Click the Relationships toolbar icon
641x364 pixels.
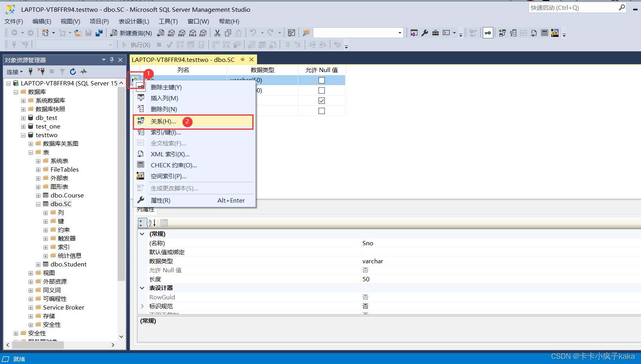(502, 33)
